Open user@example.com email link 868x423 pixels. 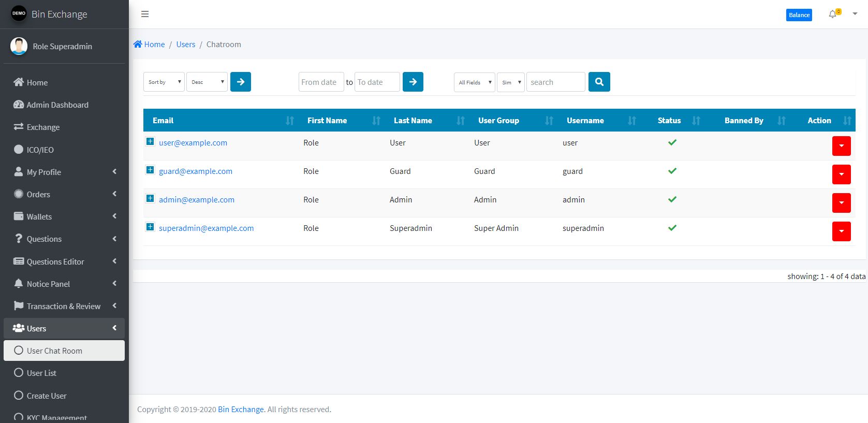(193, 143)
